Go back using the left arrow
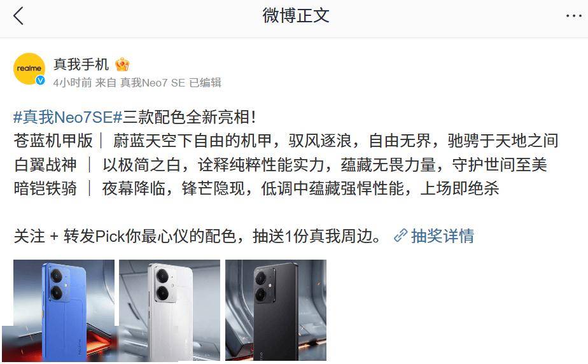The image size is (588, 364). tap(18, 16)
